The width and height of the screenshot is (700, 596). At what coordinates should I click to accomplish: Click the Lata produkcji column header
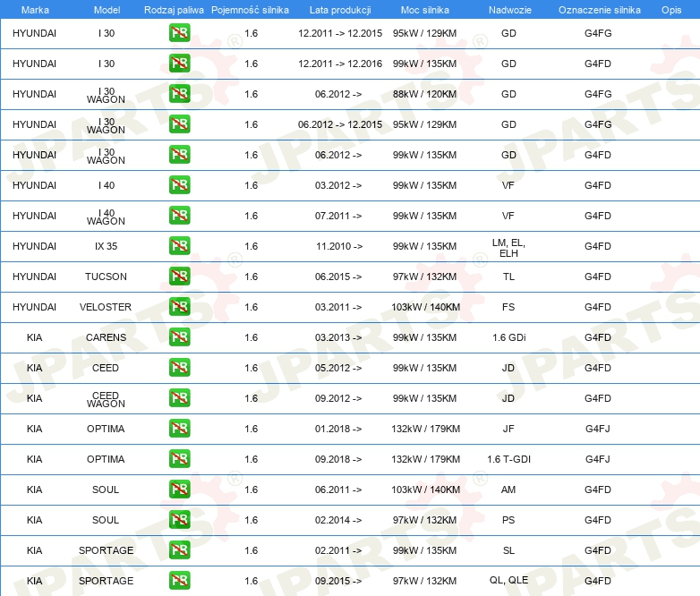point(340,10)
